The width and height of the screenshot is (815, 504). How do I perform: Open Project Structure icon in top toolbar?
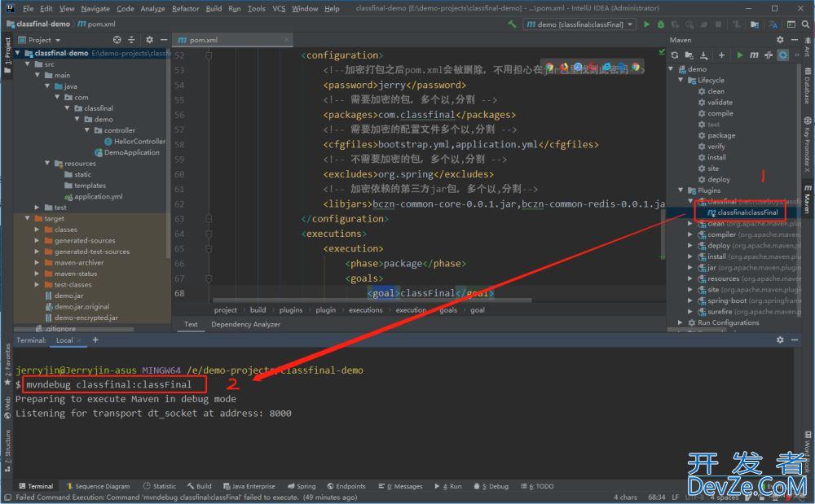[x=754, y=24]
